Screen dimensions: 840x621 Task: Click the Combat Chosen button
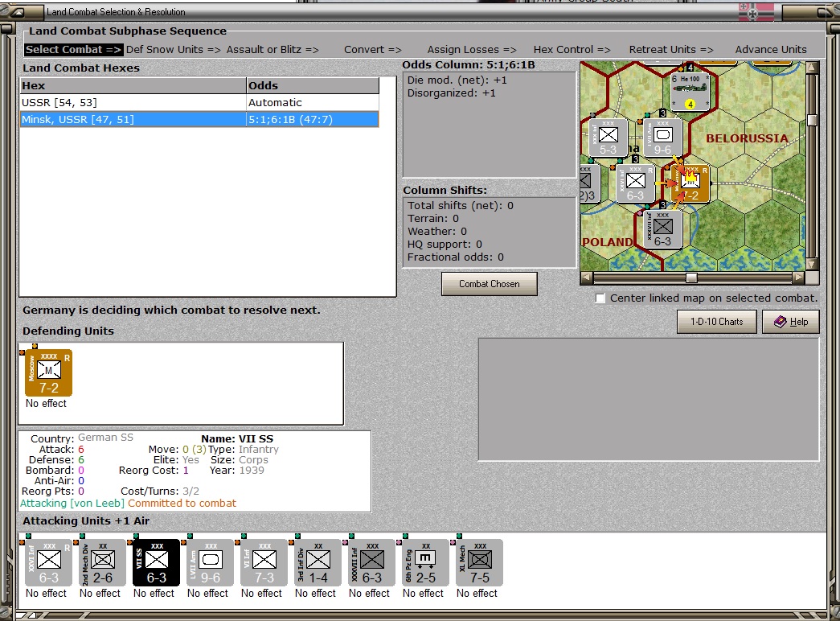pyautogui.click(x=489, y=284)
